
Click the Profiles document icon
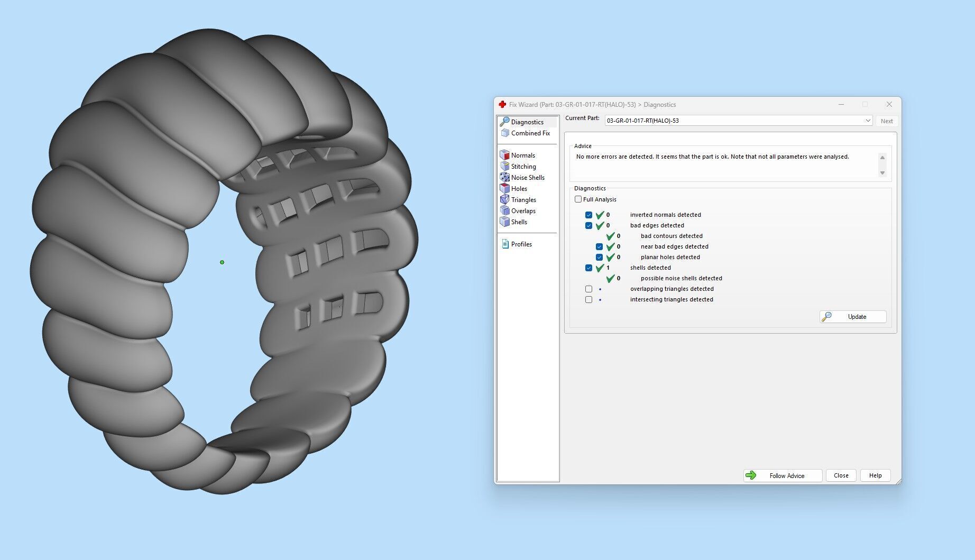(x=505, y=244)
